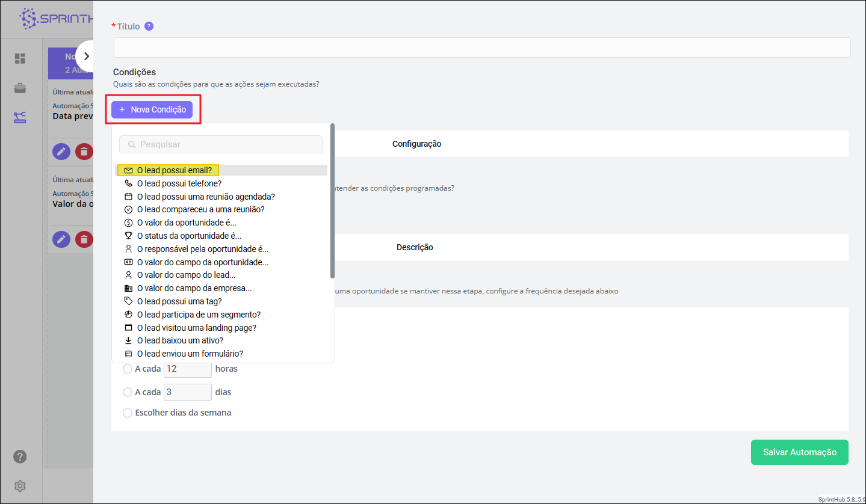Pick 'O lead possui uma tag?' condition
This screenshot has width=866, height=504.
tap(179, 301)
